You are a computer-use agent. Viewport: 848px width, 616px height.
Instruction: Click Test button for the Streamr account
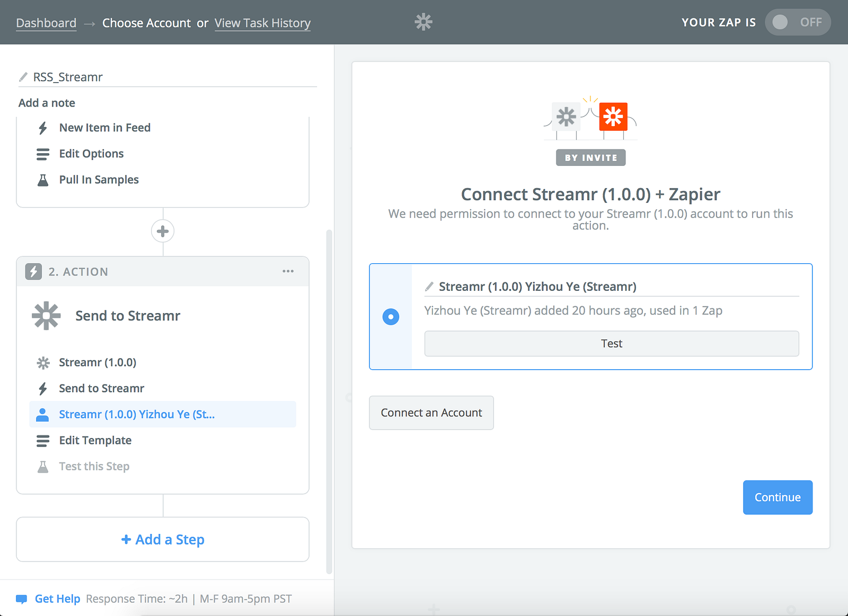pos(612,344)
